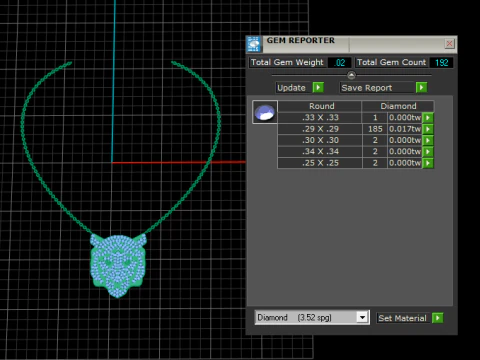Click the Total Gem Weight value .02
This screenshot has height=360, width=480.
point(340,63)
